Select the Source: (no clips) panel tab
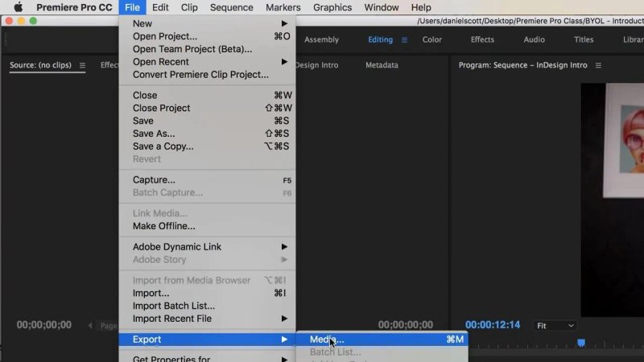The height and width of the screenshot is (362, 644). click(40, 65)
